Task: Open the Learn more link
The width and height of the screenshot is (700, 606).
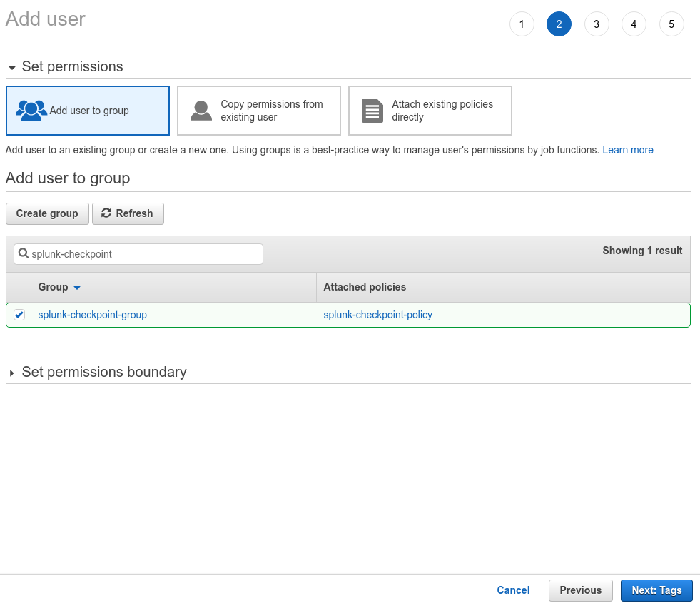Action: click(x=628, y=150)
